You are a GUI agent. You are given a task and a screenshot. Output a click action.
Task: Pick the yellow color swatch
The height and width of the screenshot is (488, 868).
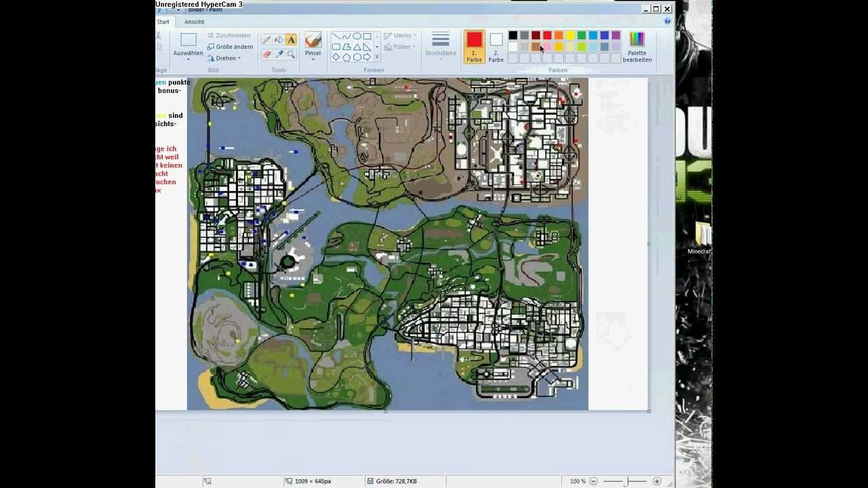[x=570, y=35]
